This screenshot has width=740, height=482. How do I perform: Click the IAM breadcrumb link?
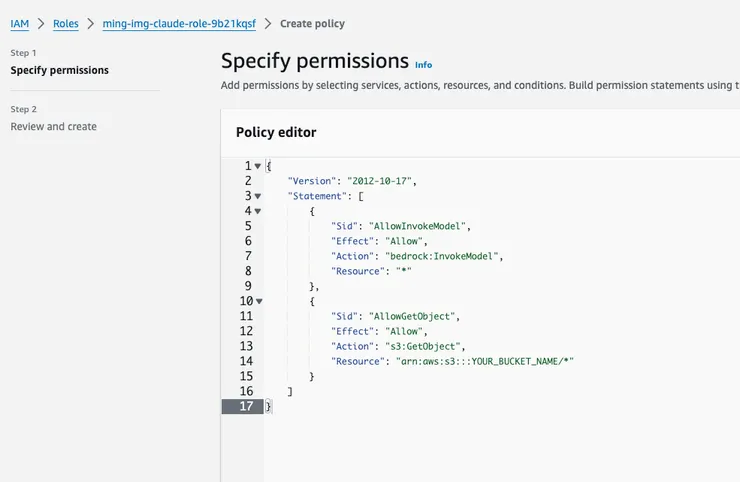pyautogui.click(x=19, y=23)
